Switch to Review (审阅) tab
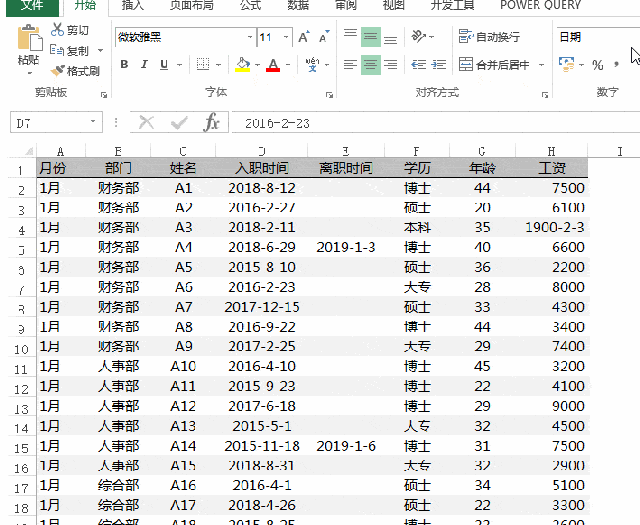 click(x=346, y=5)
